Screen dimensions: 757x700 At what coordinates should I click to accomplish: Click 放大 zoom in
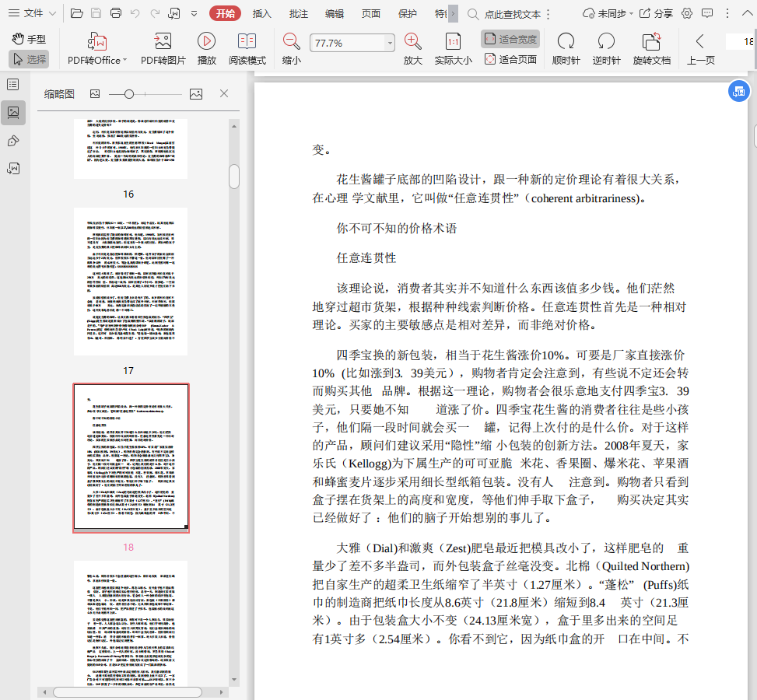413,48
